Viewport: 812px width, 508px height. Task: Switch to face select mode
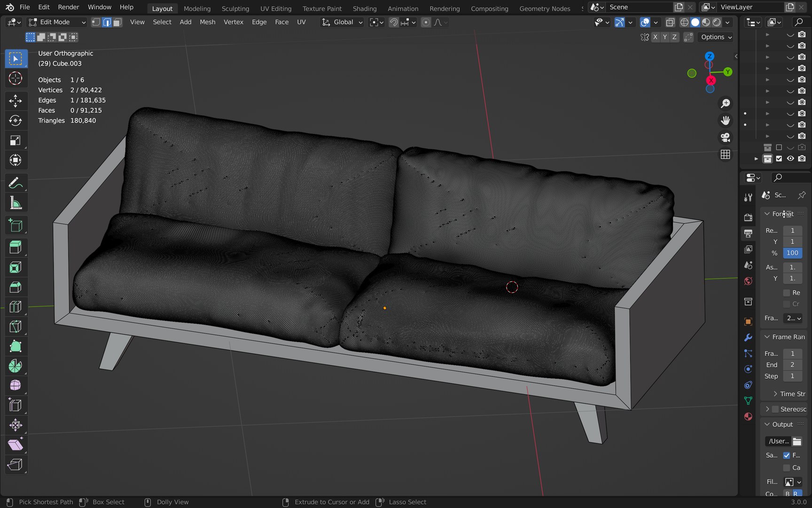117,22
